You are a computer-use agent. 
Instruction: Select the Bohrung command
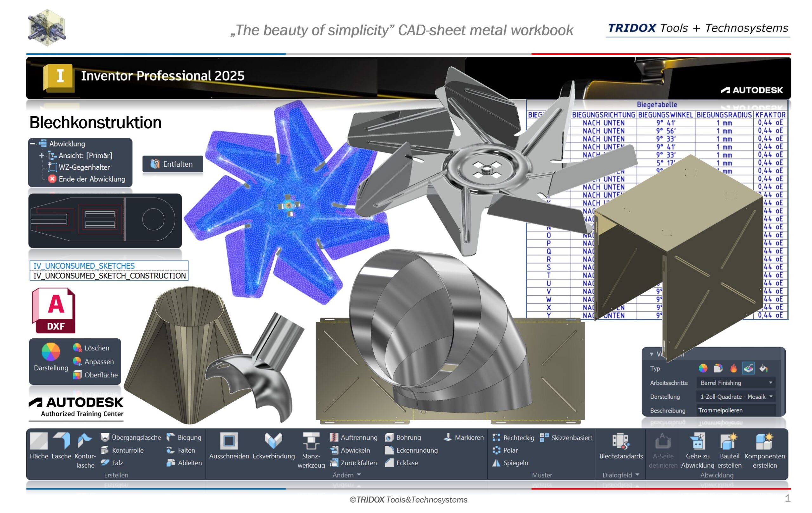[403, 437]
